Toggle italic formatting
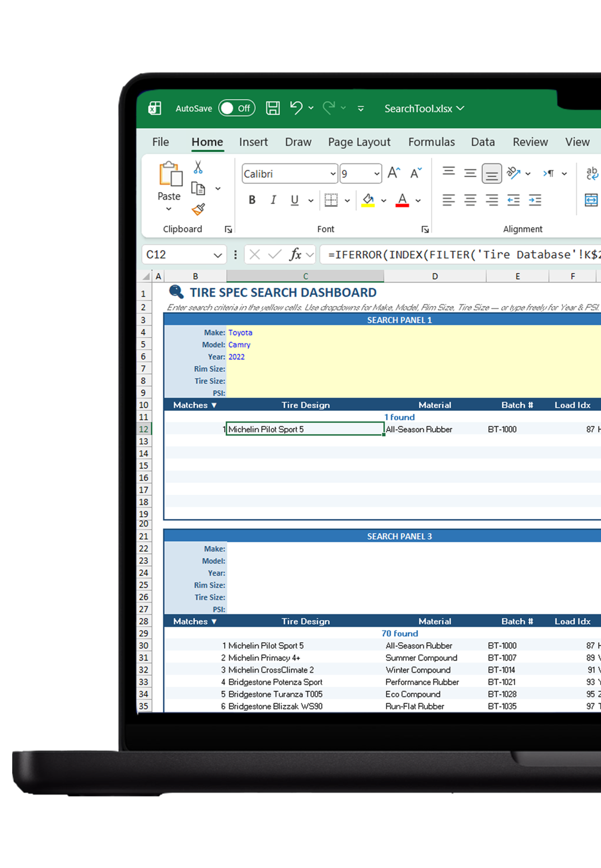Screen dimensions: 601x868 273,200
